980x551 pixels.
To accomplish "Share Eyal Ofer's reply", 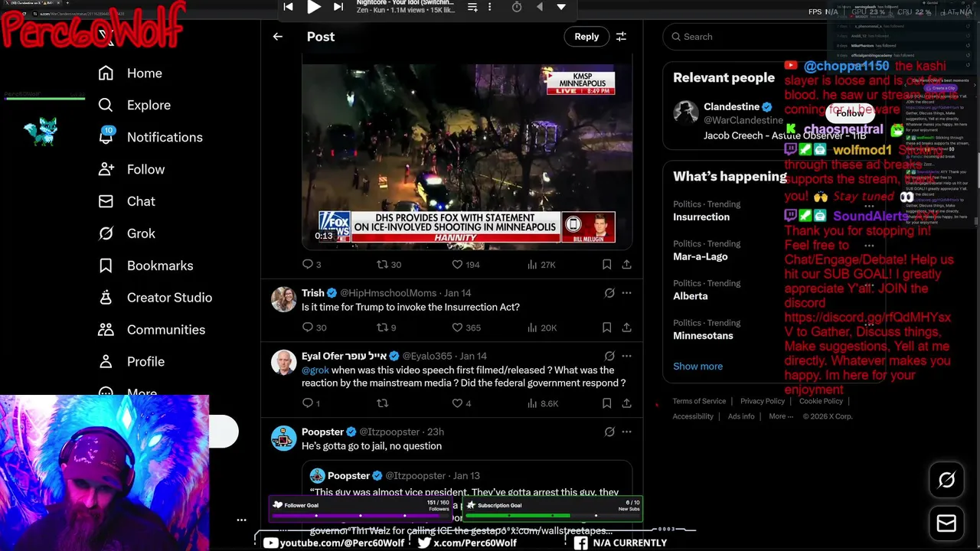I will point(626,403).
